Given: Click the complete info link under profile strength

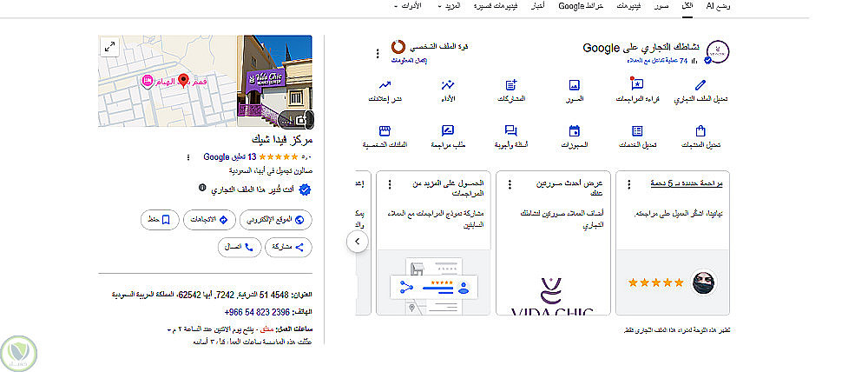Looking at the screenshot, I should [x=410, y=59].
